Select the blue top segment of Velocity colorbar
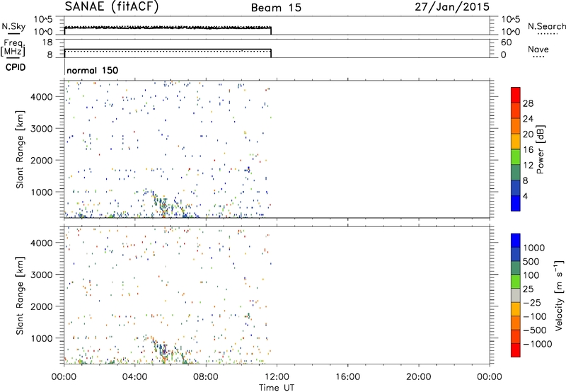Image resolution: width=566 pixels, height=392 pixels. (516, 241)
